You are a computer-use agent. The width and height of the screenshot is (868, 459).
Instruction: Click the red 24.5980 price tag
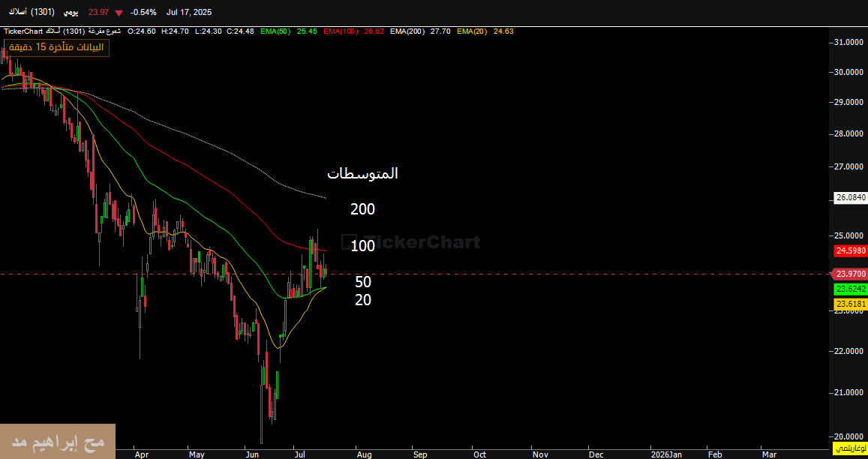coord(849,250)
